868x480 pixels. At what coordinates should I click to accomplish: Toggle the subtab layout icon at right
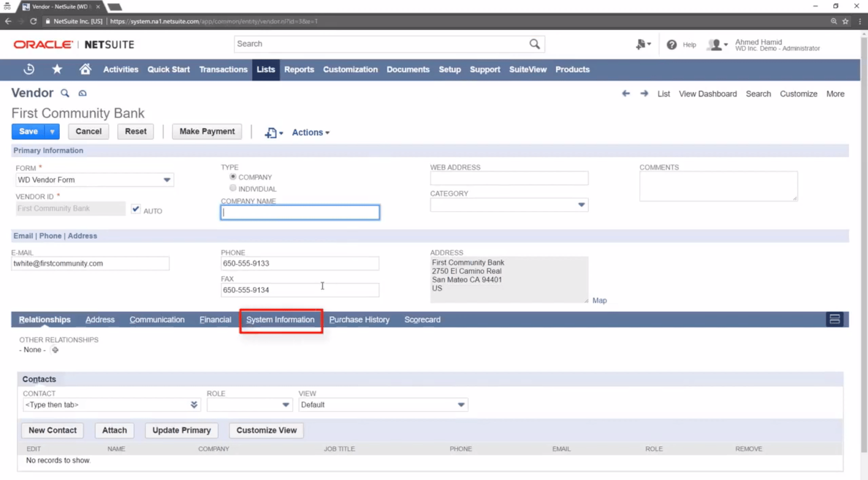(834, 319)
